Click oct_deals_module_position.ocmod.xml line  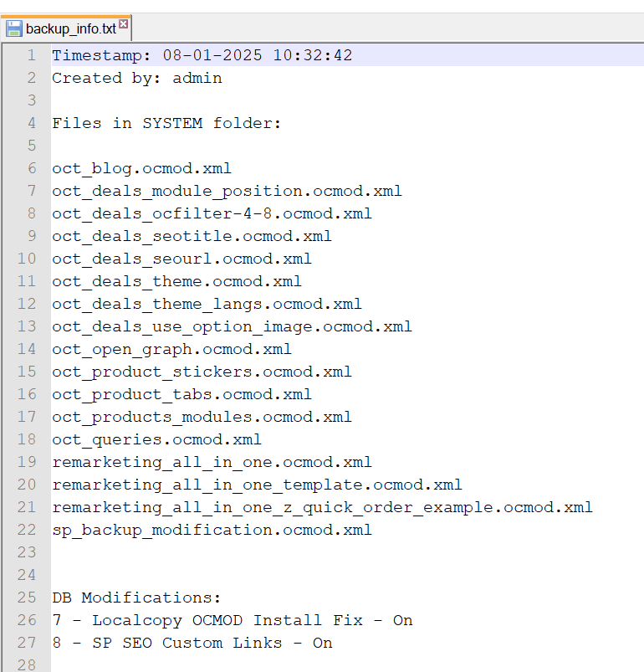tap(227, 191)
